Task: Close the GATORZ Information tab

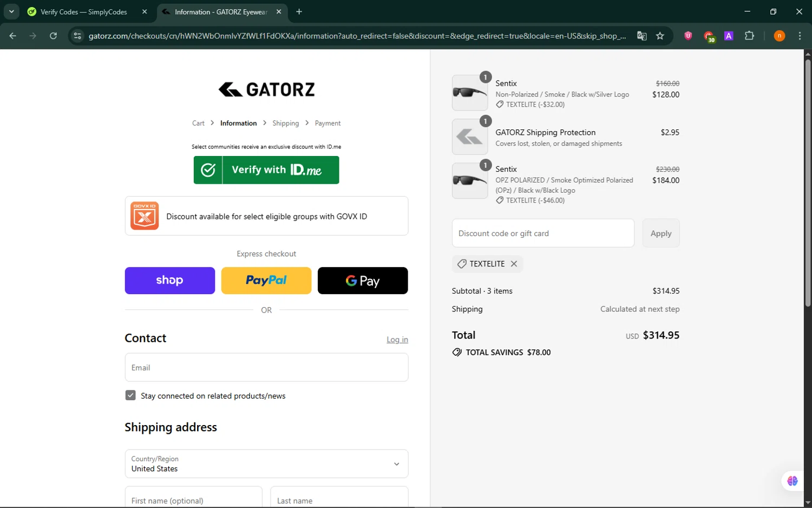Action: pos(279,11)
